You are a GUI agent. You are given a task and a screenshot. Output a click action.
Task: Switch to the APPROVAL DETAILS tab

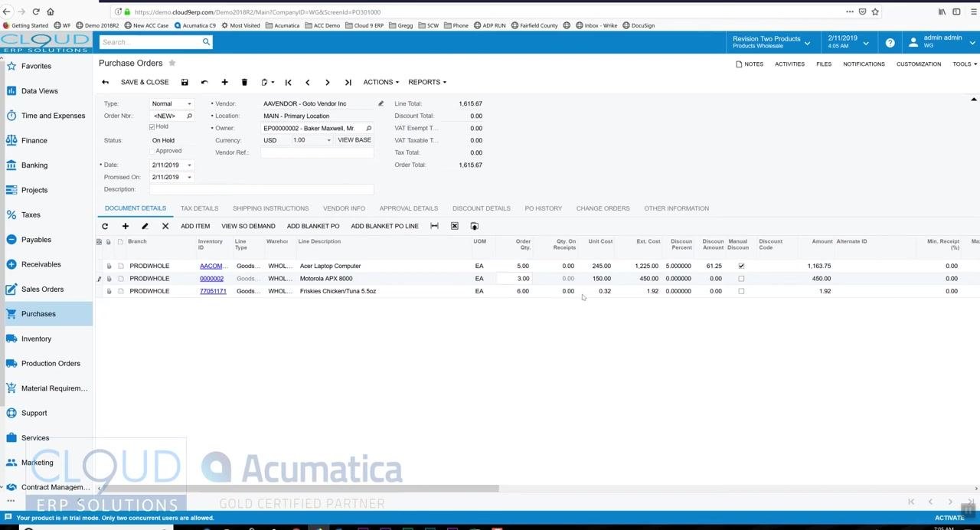point(409,208)
